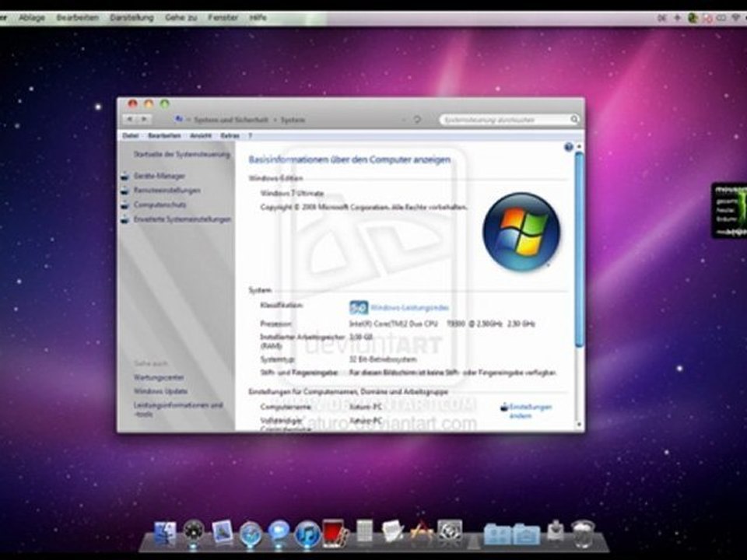Go forward in the System window
Image resolution: width=747 pixels, height=560 pixels.
pyautogui.click(x=144, y=119)
